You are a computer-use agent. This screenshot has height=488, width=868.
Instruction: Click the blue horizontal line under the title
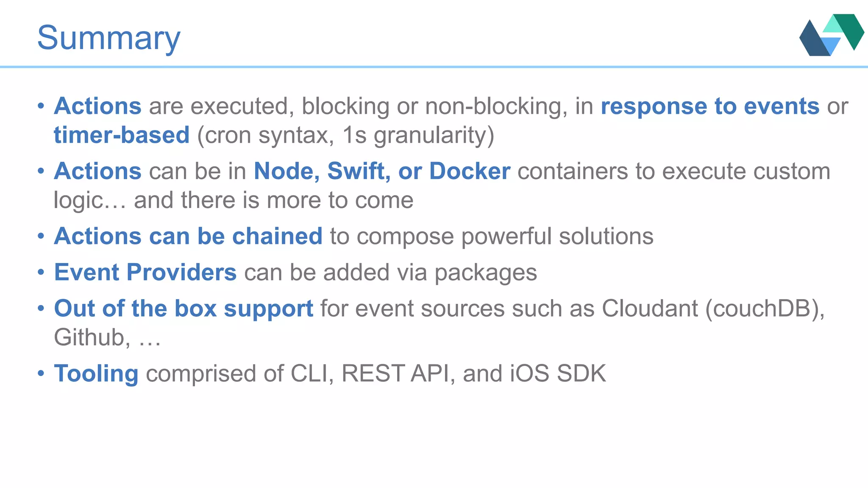click(x=434, y=67)
